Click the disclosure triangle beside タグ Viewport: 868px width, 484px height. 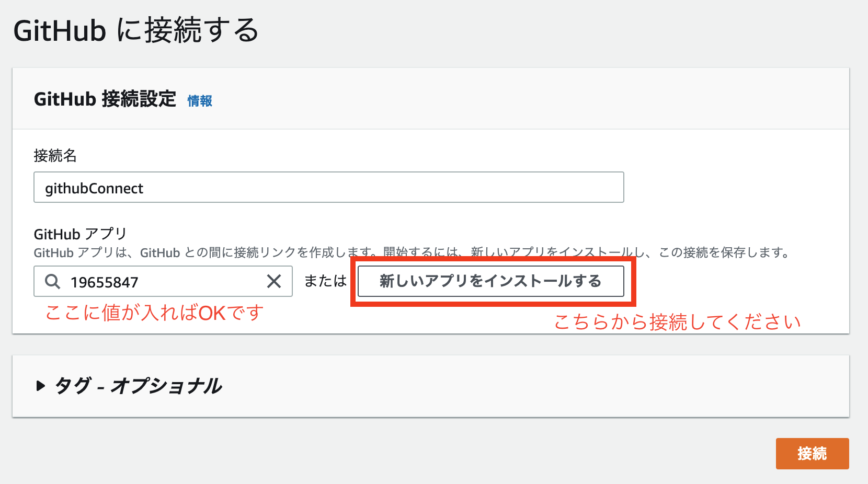pyautogui.click(x=41, y=387)
